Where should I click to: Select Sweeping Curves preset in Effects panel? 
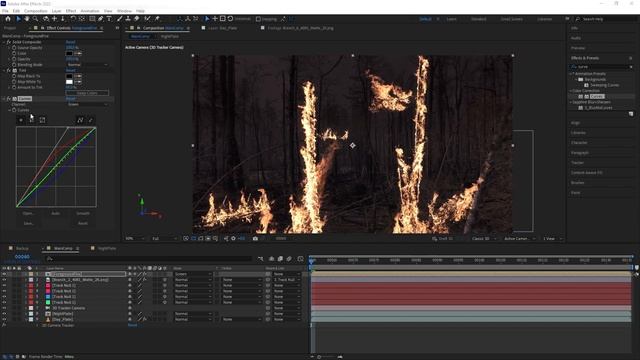[x=604, y=85]
